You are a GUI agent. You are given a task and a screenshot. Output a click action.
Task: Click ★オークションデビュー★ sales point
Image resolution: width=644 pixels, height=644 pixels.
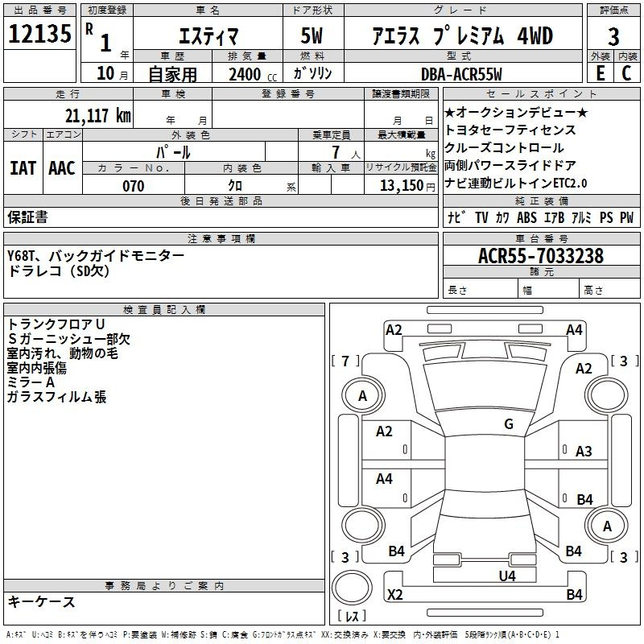point(516,112)
